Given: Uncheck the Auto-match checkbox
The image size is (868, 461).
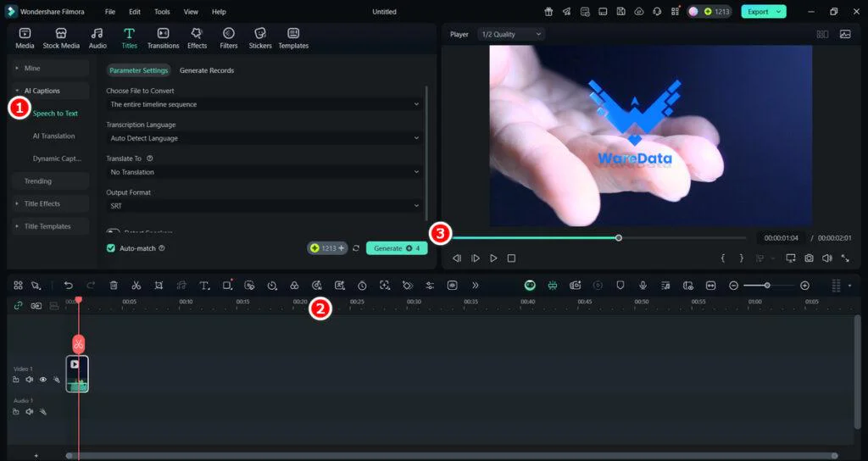Looking at the screenshot, I should (111, 248).
